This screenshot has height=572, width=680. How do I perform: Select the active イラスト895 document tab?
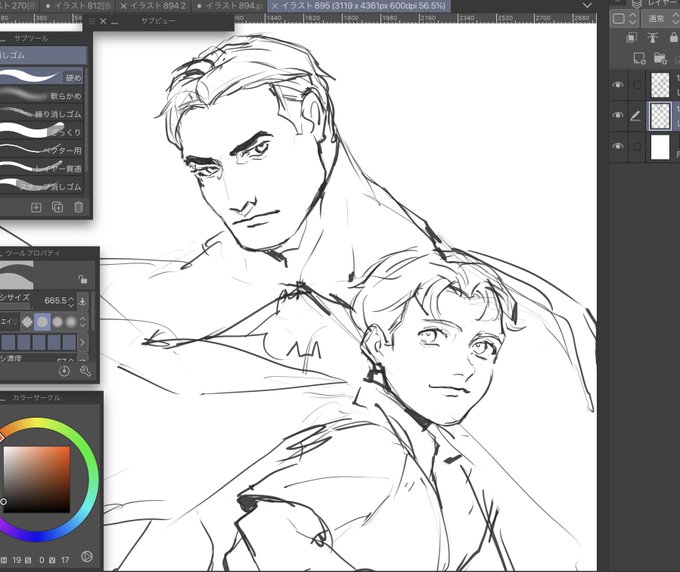pyautogui.click(x=360, y=6)
